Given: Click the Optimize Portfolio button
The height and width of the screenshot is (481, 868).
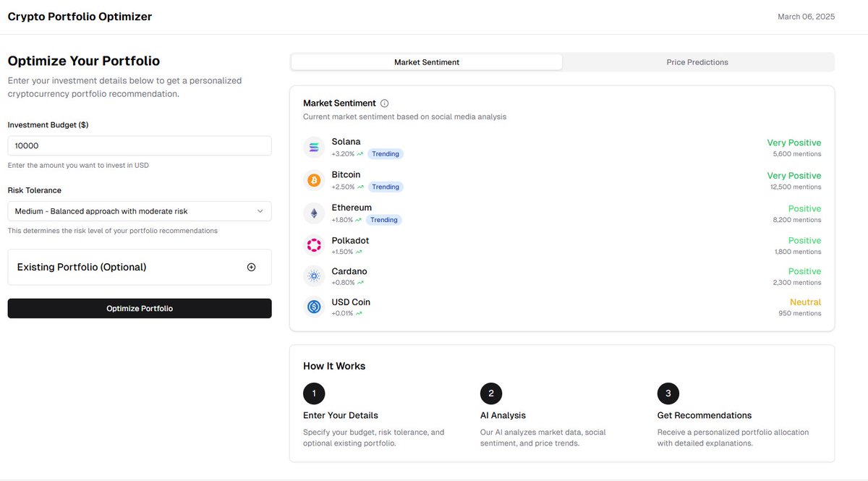Looking at the screenshot, I should (140, 308).
